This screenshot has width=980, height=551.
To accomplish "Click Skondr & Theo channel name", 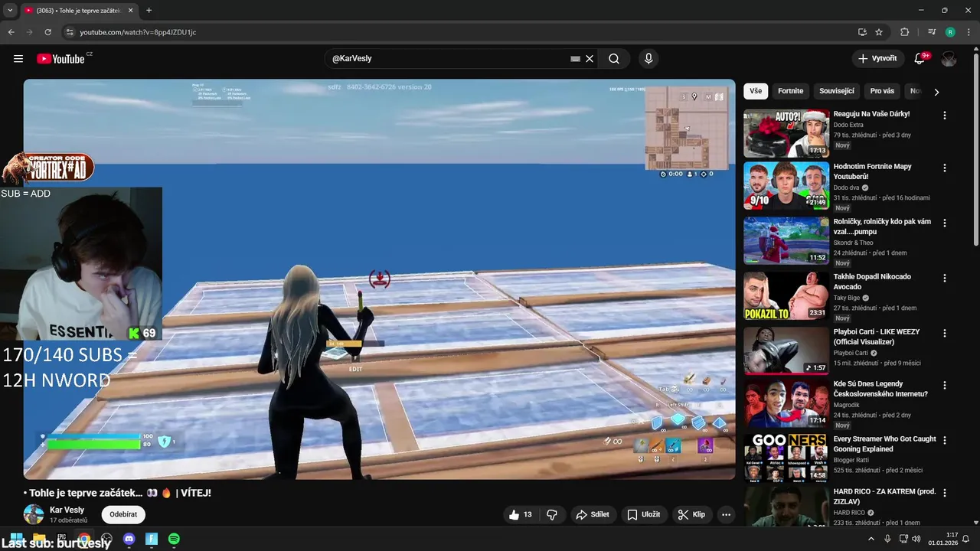I will pyautogui.click(x=853, y=243).
